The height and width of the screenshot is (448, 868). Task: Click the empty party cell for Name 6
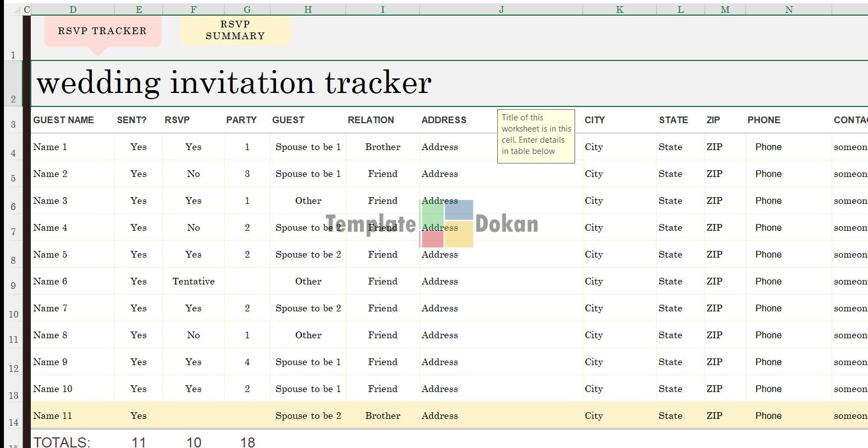coord(247,281)
